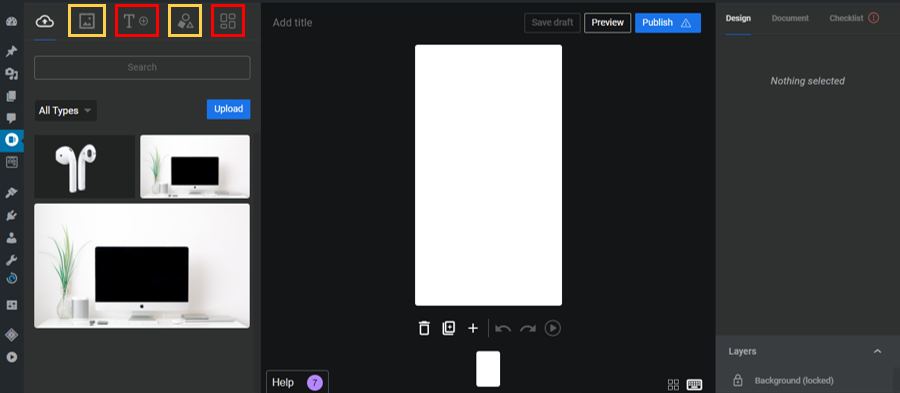Duplicate the page using the copy icon

coord(448,328)
